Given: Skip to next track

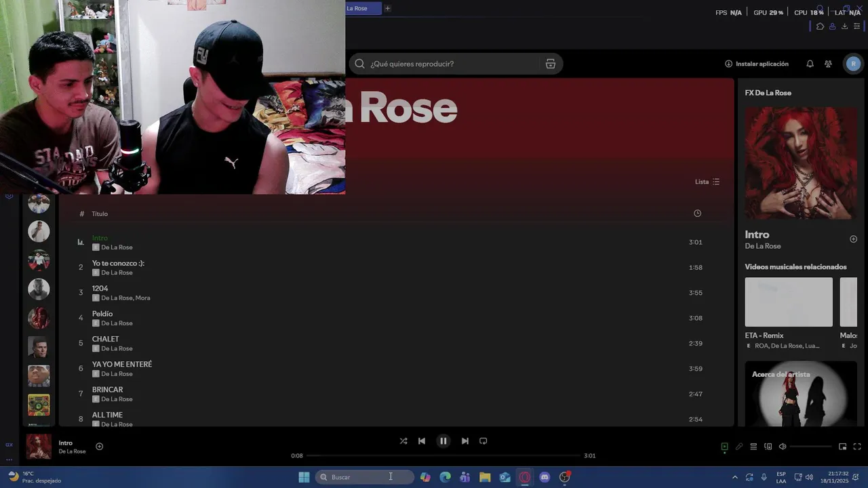Looking at the screenshot, I should [x=465, y=441].
